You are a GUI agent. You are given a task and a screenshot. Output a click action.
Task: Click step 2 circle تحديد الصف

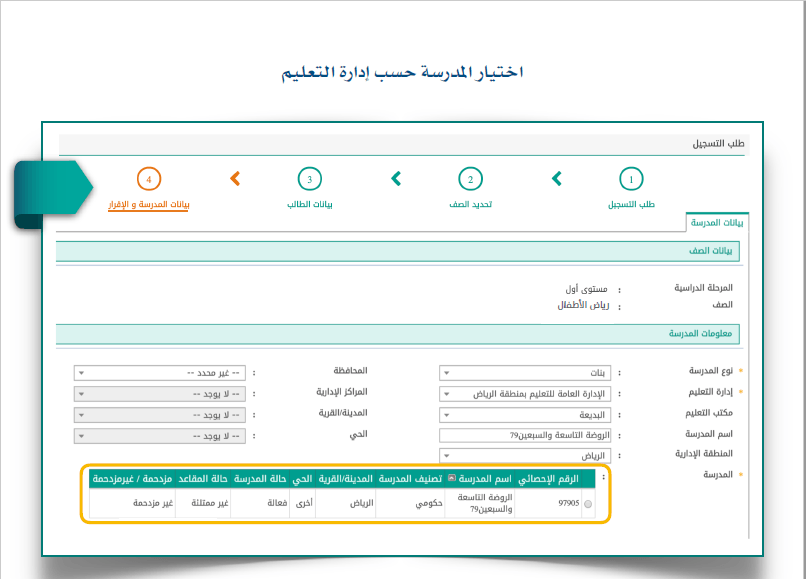point(470,179)
